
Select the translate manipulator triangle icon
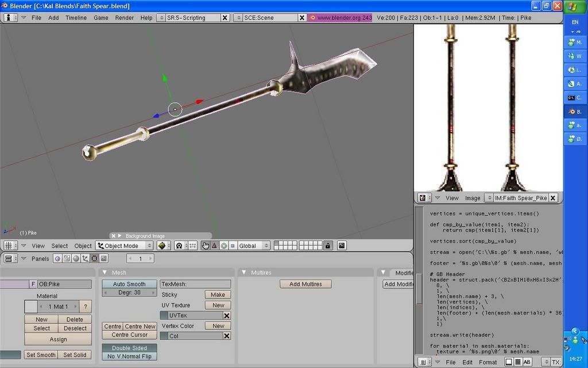point(214,246)
